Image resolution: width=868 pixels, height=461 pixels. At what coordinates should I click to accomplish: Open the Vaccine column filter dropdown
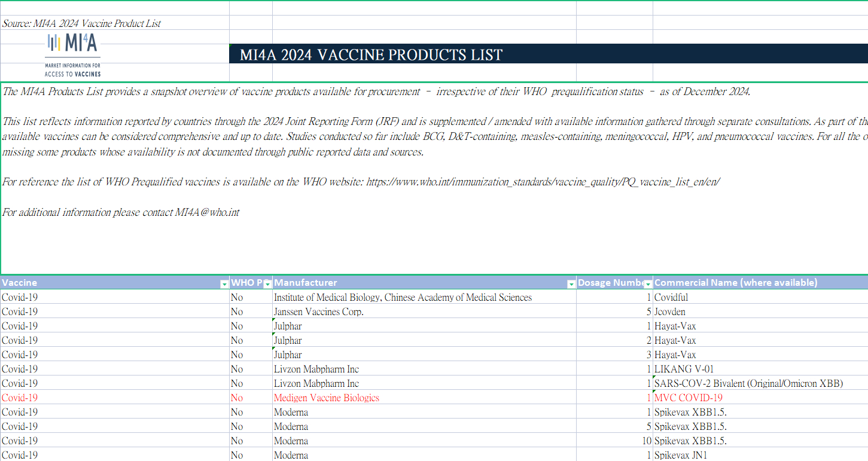click(x=224, y=283)
